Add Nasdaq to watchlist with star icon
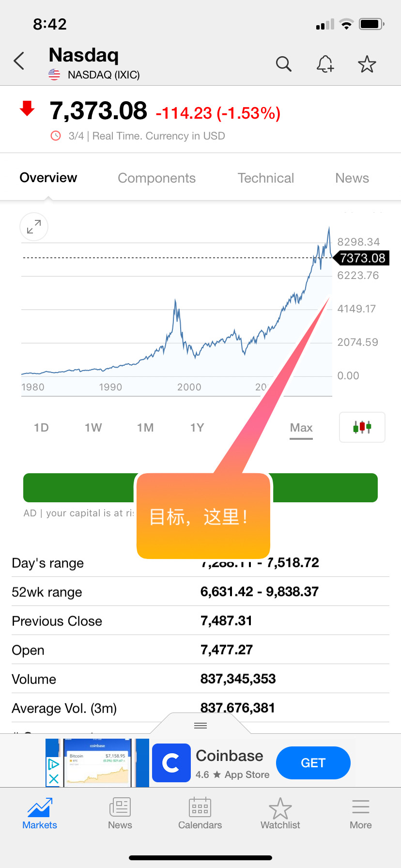Image resolution: width=401 pixels, height=868 pixels. [x=367, y=64]
